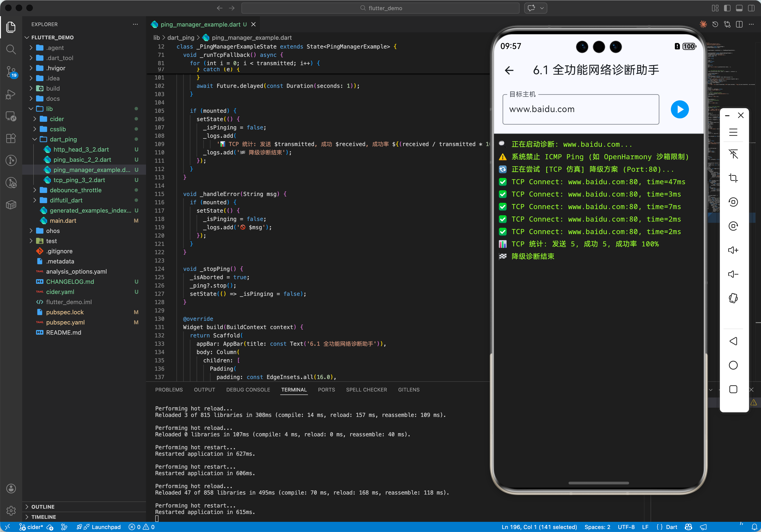Open tcp_ping_3_2.dart file
This screenshot has height=532, width=761.
79,180
